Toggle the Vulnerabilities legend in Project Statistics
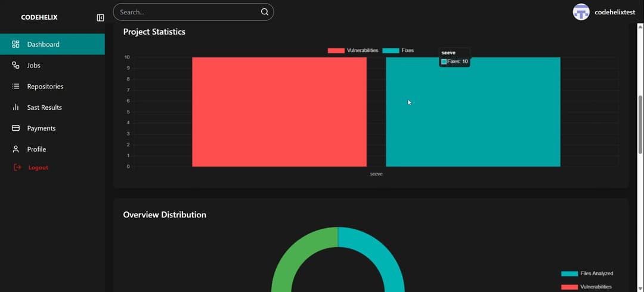The height and width of the screenshot is (292, 644). point(353,51)
